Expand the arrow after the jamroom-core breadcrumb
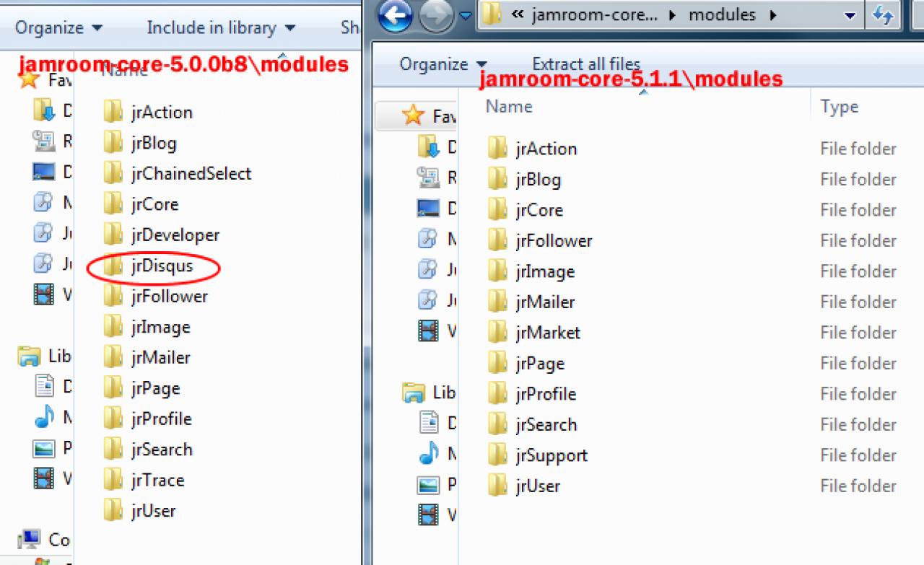This screenshot has height=565, width=924. click(x=674, y=15)
